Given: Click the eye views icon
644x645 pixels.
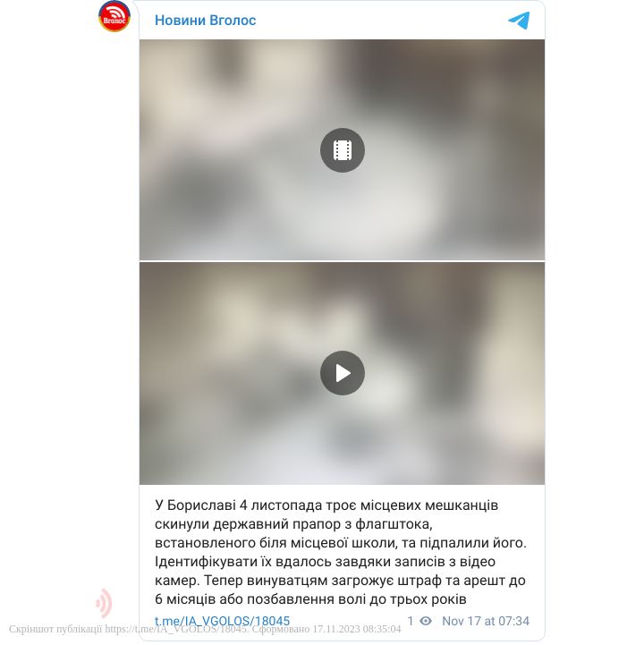Looking at the screenshot, I should [x=426, y=621].
